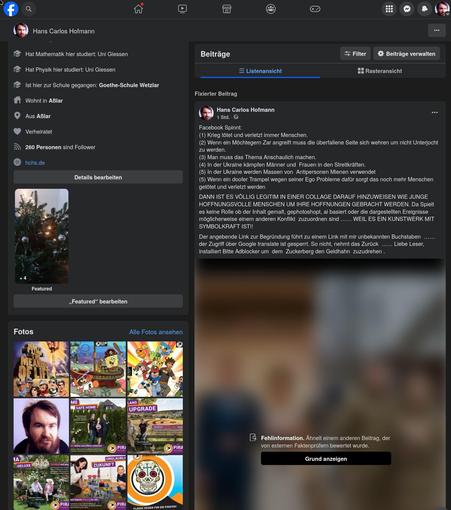
Task: Open the Alle Fotos ansehen link
Action: click(156, 332)
